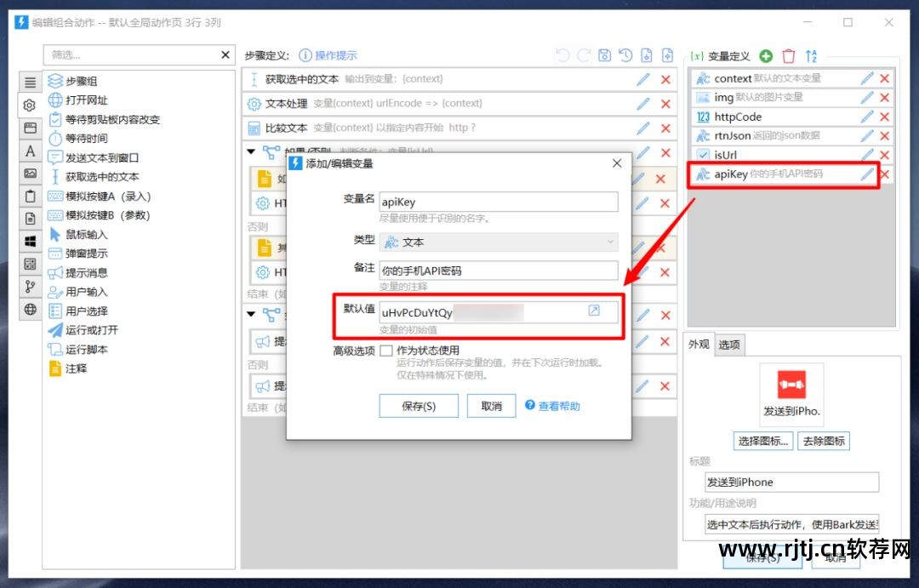Click the 选择图标... button
The image size is (919, 588).
click(763, 441)
